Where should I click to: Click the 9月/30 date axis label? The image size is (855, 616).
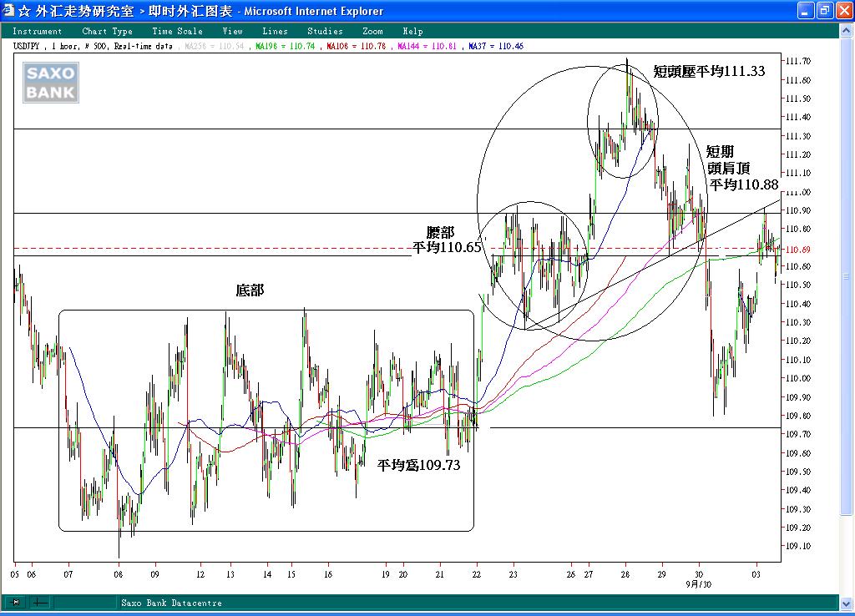[699, 584]
